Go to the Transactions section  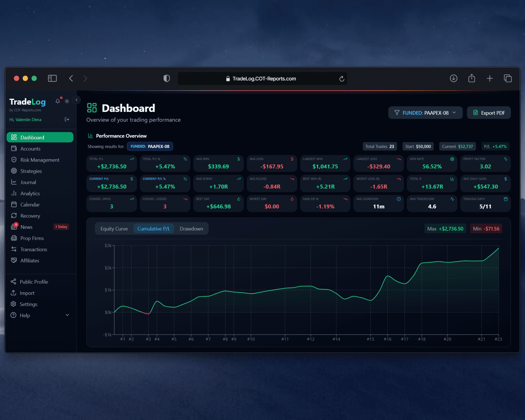click(34, 249)
